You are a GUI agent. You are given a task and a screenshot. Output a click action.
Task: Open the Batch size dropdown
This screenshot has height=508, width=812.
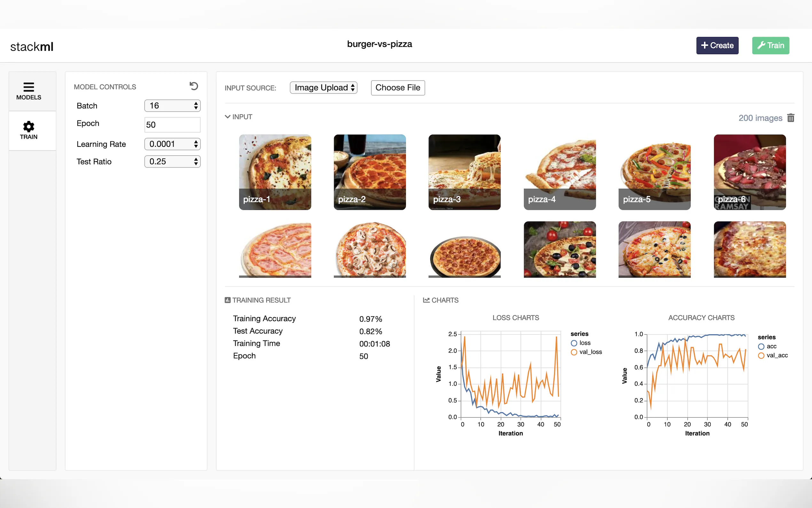coord(172,106)
